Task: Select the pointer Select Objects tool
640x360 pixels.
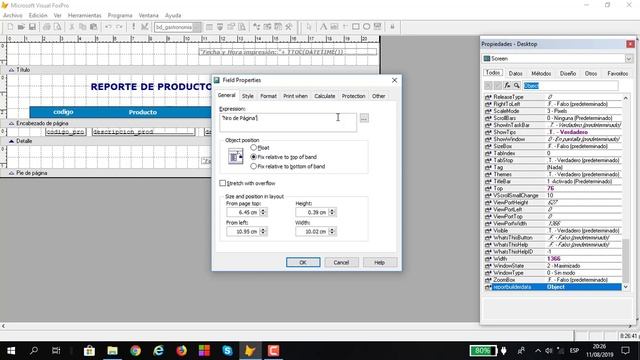Action: 309,27
